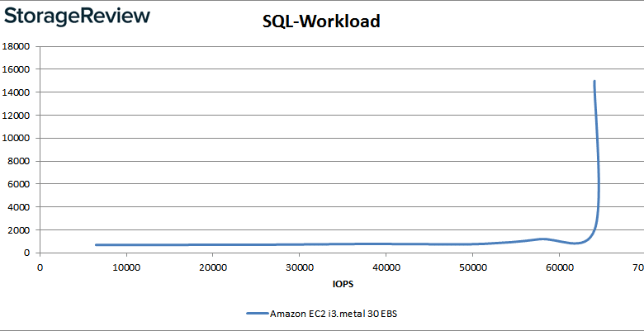Viewport: 644px width, 331px height.
Task: Click y-axis label 2000
Action: click(x=18, y=230)
